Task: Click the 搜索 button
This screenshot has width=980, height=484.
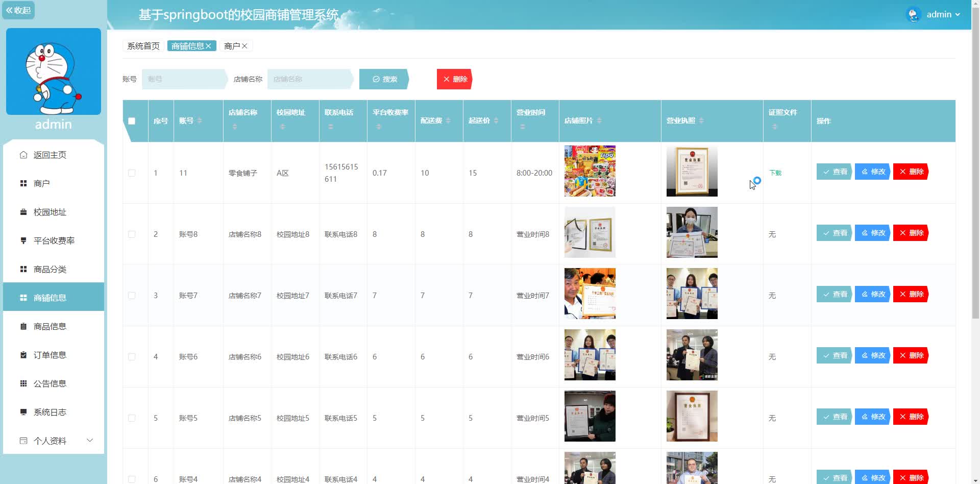Action: click(384, 79)
